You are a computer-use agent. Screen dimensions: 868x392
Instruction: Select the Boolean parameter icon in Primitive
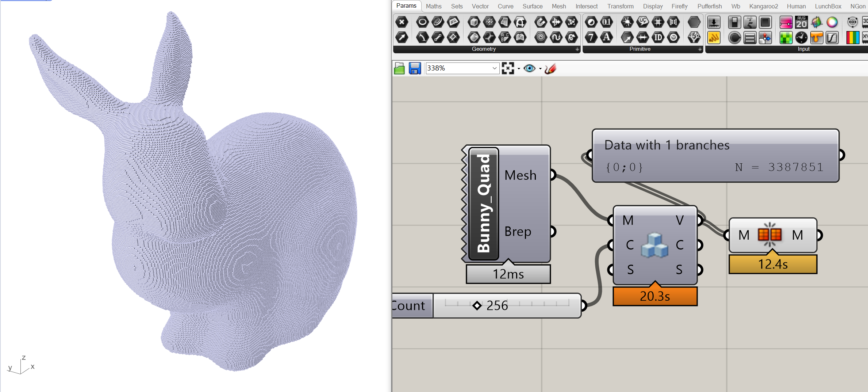pos(591,22)
